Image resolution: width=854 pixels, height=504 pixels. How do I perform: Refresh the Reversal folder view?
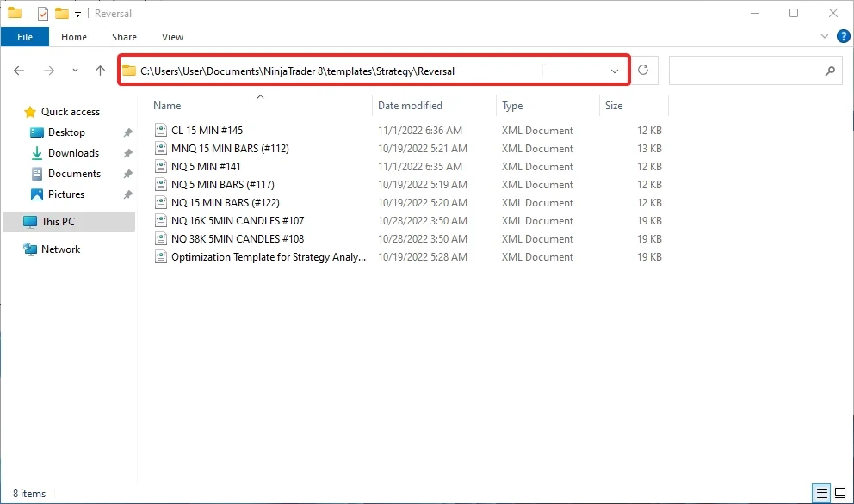[x=643, y=71]
